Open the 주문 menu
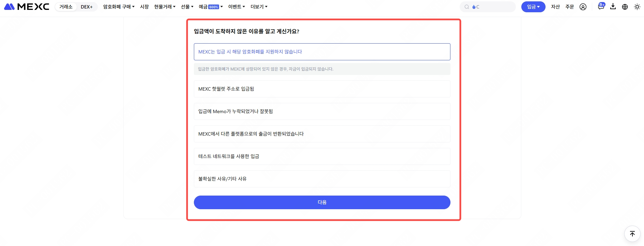This screenshot has height=246, width=644. coord(570,7)
